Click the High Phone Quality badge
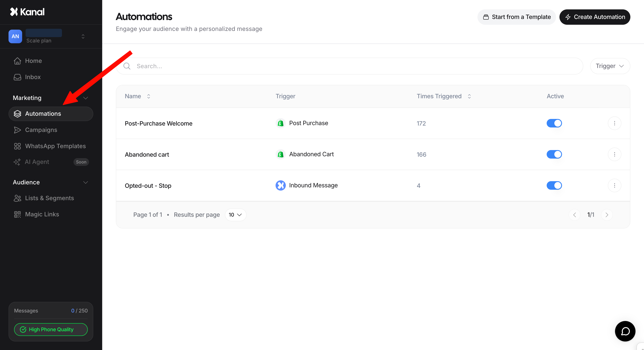The height and width of the screenshot is (350, 644). click(51, 330)
